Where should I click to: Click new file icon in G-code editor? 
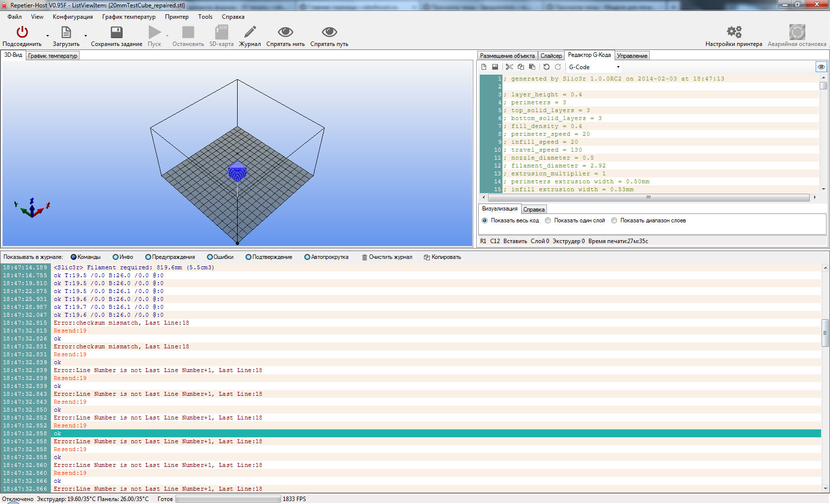point(484,67)
